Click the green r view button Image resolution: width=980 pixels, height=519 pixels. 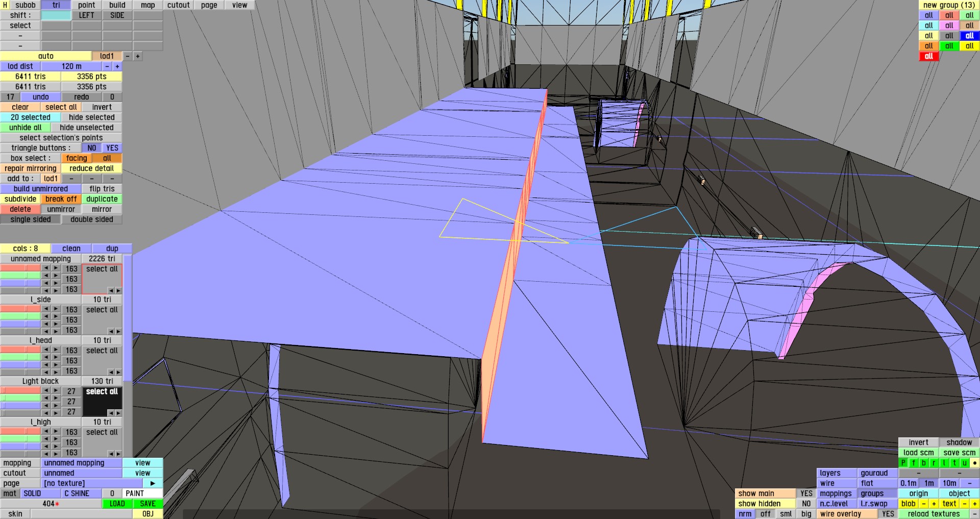coord(934,463)
